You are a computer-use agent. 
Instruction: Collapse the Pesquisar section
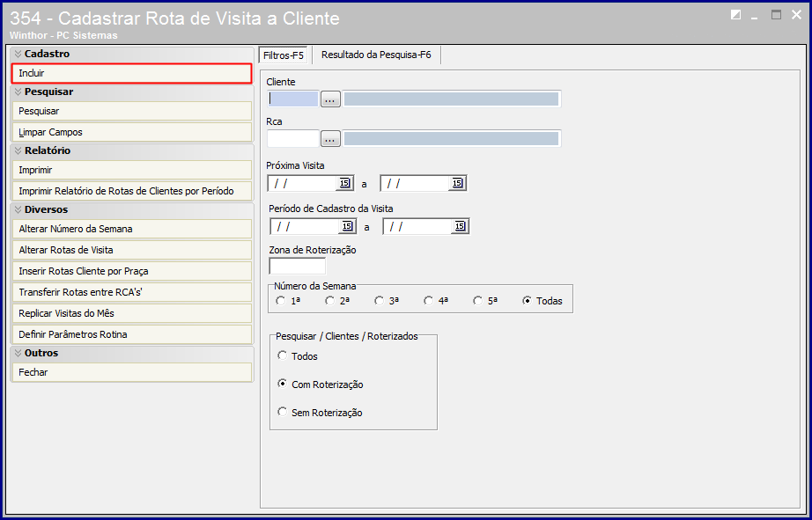click(x=18, y=92)
